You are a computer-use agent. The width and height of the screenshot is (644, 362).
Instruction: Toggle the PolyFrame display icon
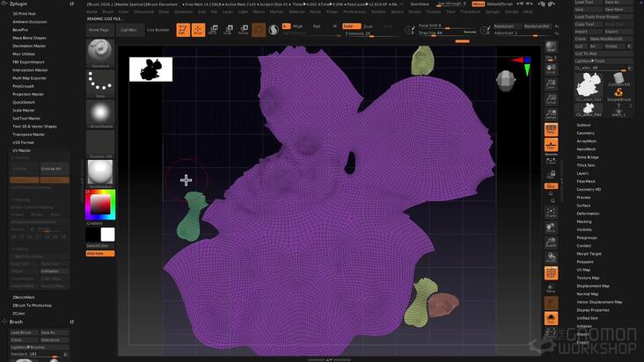[551, 273]
